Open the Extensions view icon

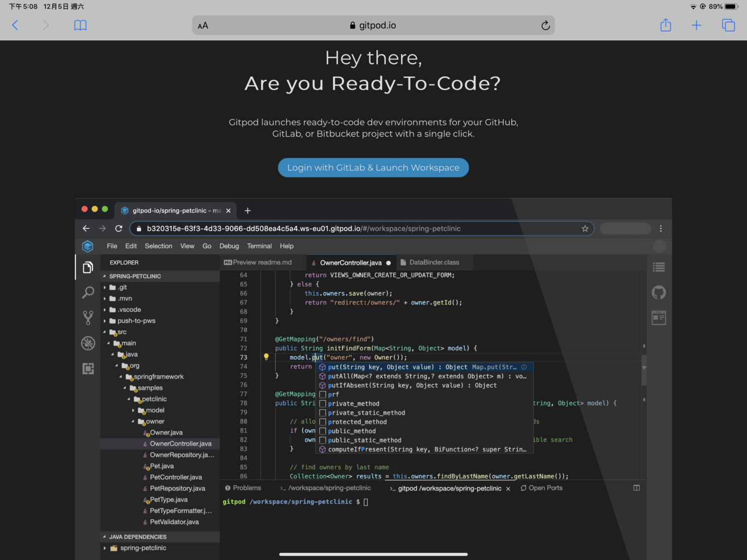click(x=88, y=368)
